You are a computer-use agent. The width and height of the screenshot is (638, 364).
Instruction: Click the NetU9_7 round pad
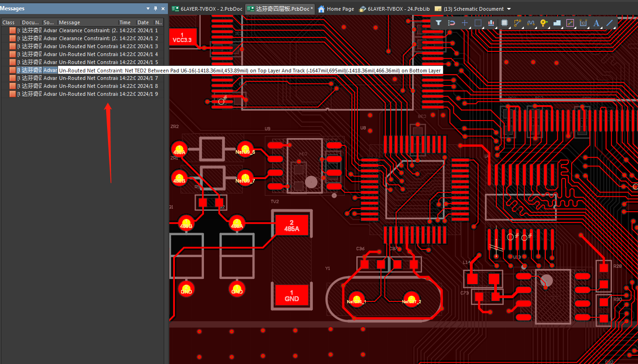[246, 179]
